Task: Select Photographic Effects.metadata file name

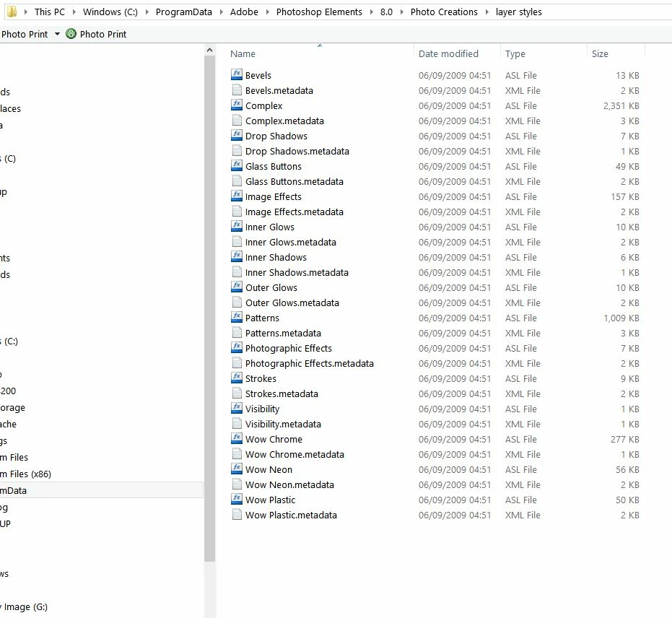Action: (x=310, y=363)
